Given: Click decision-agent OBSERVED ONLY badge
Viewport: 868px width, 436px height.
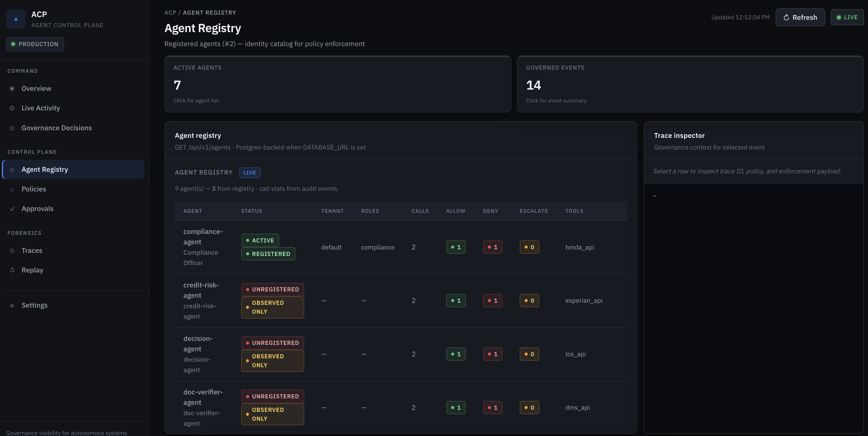Looking at the screenshot, I should (272, 361).
